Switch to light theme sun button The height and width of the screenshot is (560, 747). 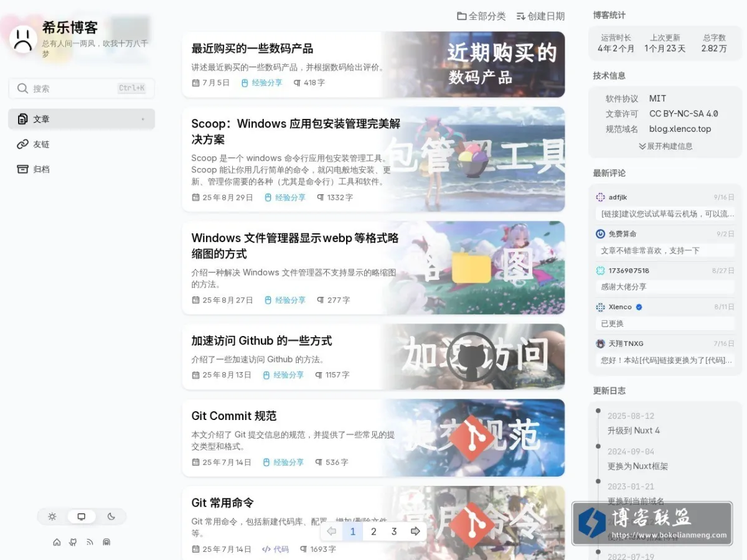(x=52, y=516)
